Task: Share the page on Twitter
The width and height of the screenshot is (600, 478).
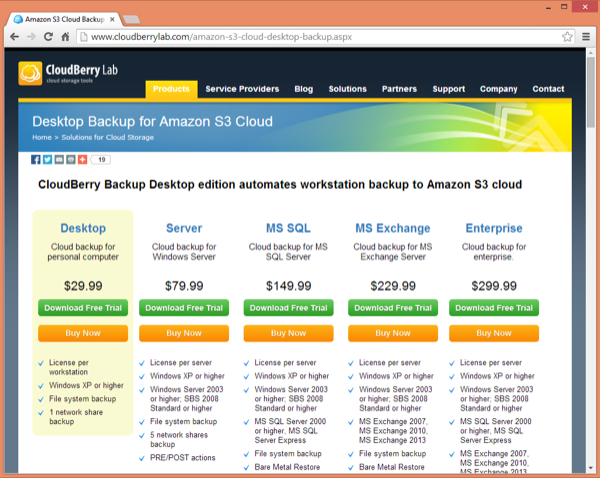Action: point(47,160)
